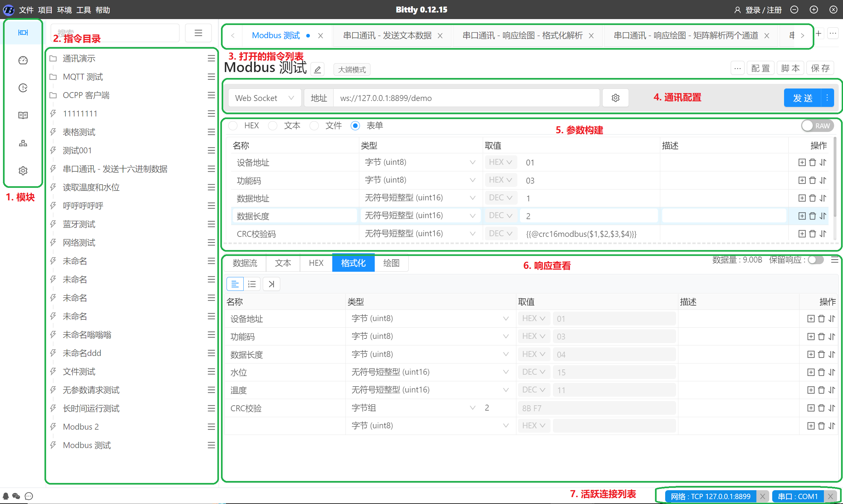Click the 保存 button
This screenshot has width=843, height=504.
pos(820,68)
